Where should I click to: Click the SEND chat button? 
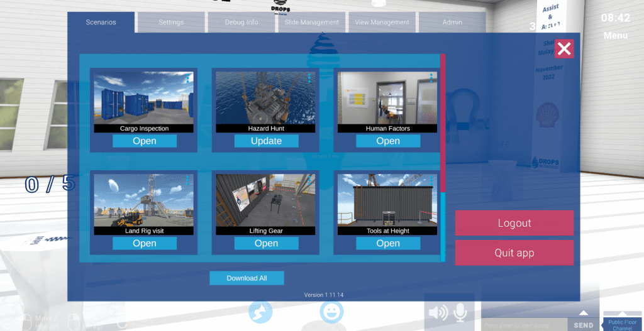(584, 325)
